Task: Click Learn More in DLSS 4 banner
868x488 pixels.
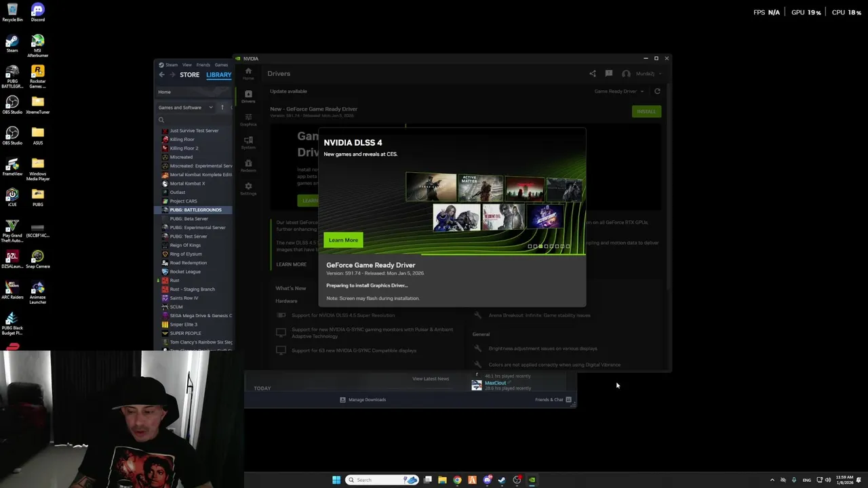Action: (343, 240)
